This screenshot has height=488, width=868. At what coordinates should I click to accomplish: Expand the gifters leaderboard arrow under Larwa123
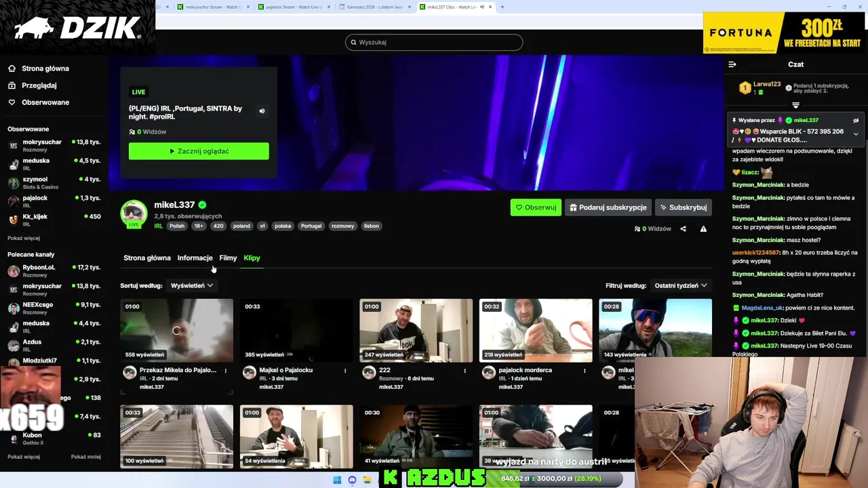(x=795, y=105)
